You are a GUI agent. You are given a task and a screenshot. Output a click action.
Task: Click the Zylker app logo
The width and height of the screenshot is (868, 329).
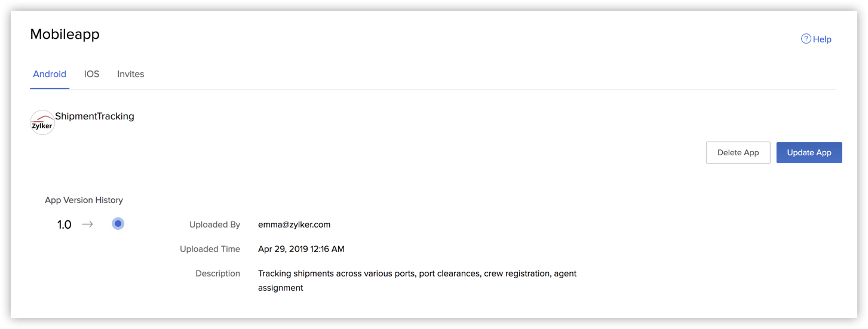[42, 122]
